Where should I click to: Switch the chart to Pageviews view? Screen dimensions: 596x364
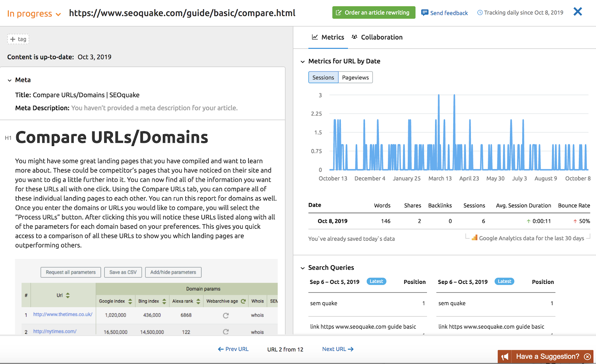355,77
